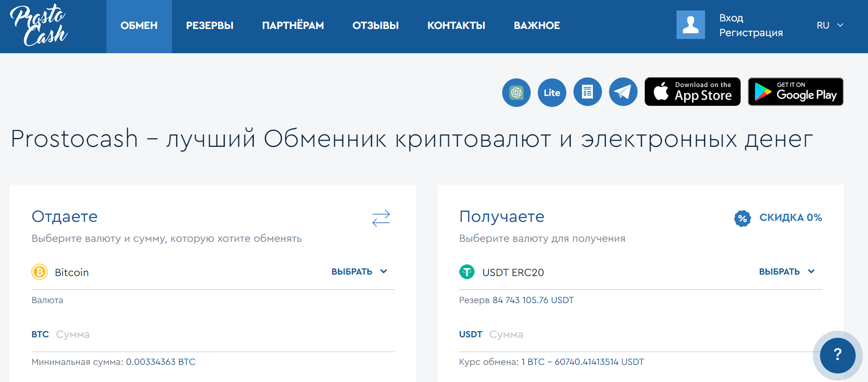Click the Prosto Cash logo
Viewport: 868px width, 382px height.
point(38,25)
